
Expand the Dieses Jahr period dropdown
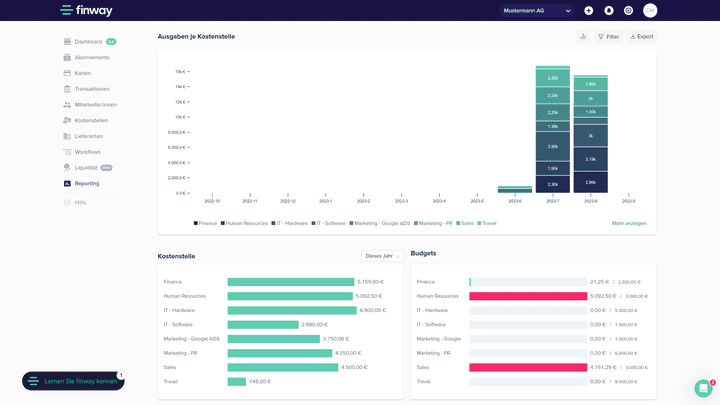[x=382, y=256]
